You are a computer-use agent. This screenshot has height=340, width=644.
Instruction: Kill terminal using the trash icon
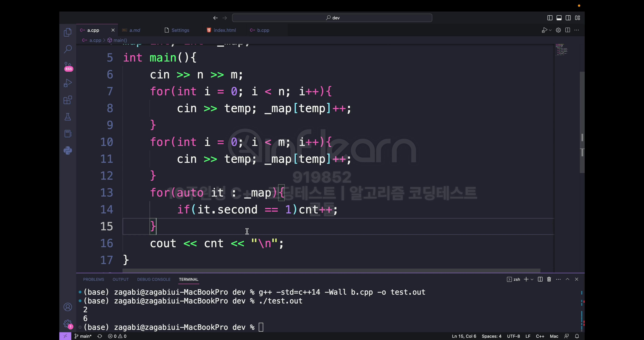549,279
